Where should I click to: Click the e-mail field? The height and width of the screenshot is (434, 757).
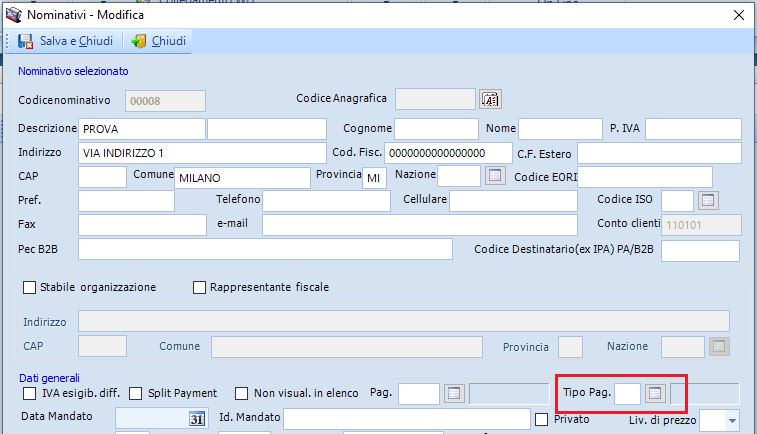(x=420, y=225)
